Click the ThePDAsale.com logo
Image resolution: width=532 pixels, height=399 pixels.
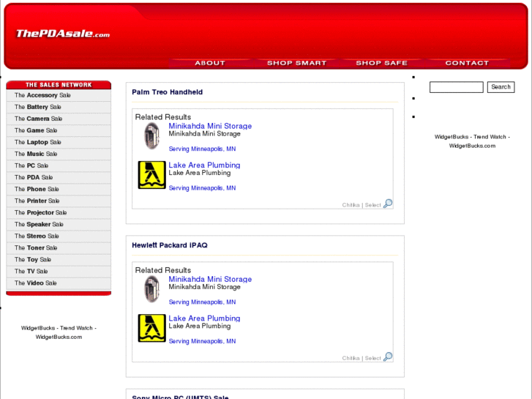click(x=63, y=33)
